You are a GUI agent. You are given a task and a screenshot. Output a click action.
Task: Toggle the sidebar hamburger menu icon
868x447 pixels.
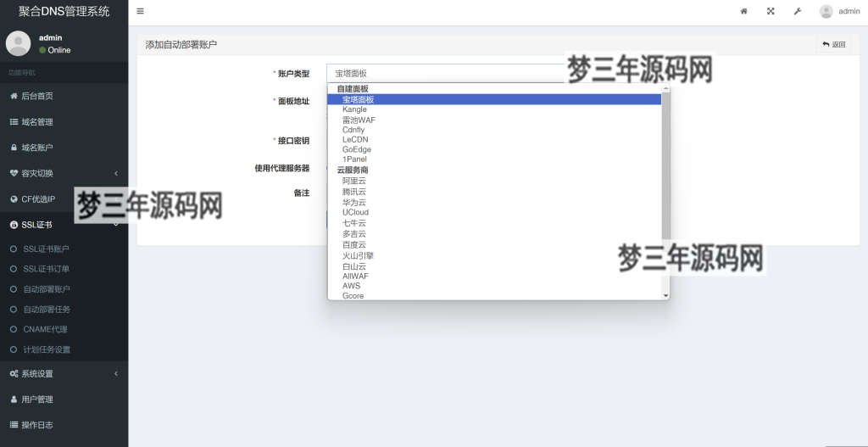[140, 11]
